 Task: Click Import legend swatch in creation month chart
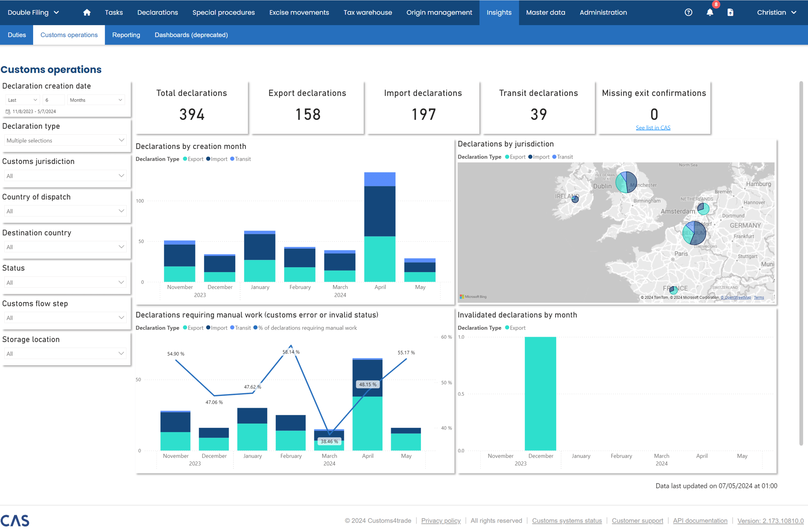click(208, 159)
